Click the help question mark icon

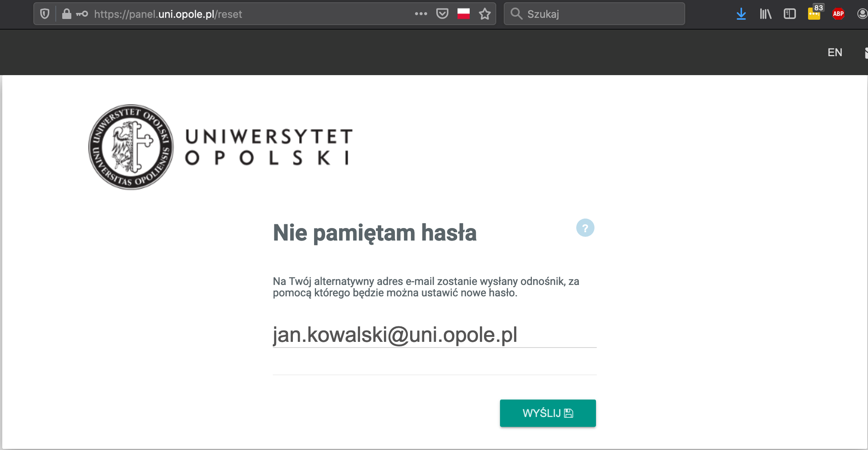click(585, 228)
